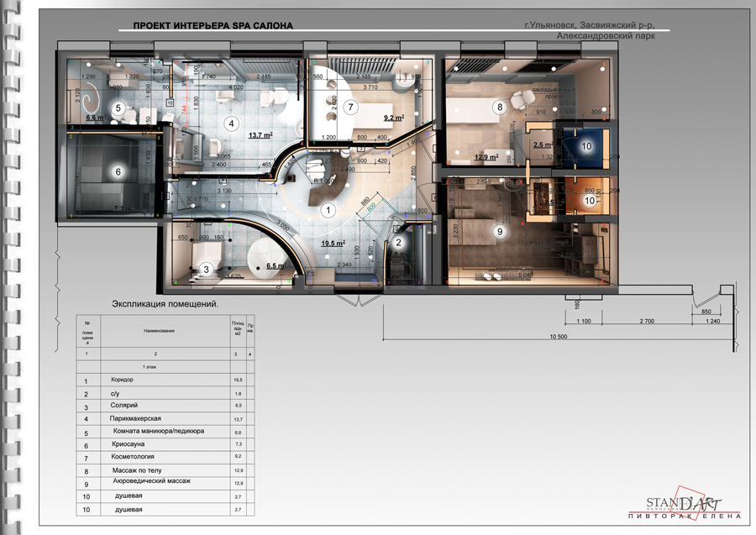The width and height of the screenshot is (756, 535).
Task: Select room marker 6 in the dark cryosauna room
Action: pyautogui.click(x=118, y=172)
